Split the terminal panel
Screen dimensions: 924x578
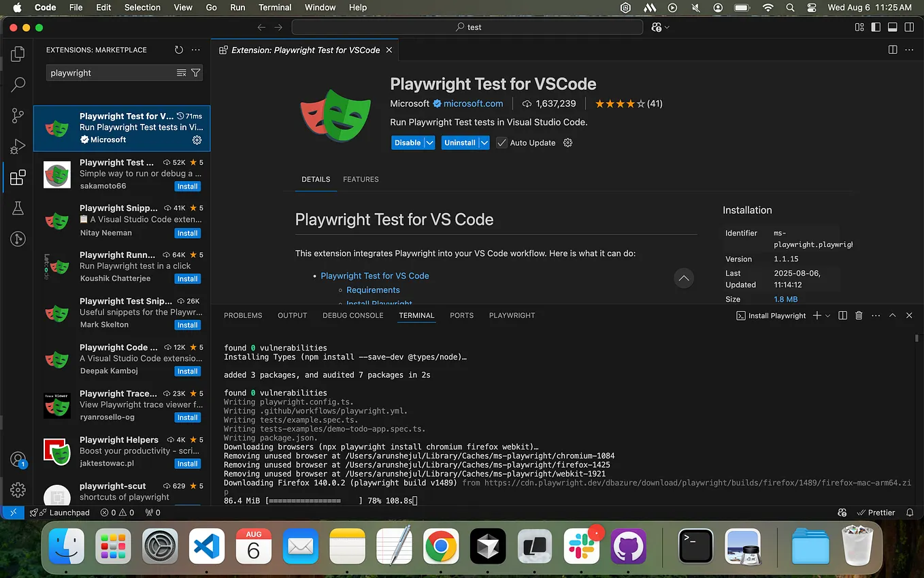[842, 315]
